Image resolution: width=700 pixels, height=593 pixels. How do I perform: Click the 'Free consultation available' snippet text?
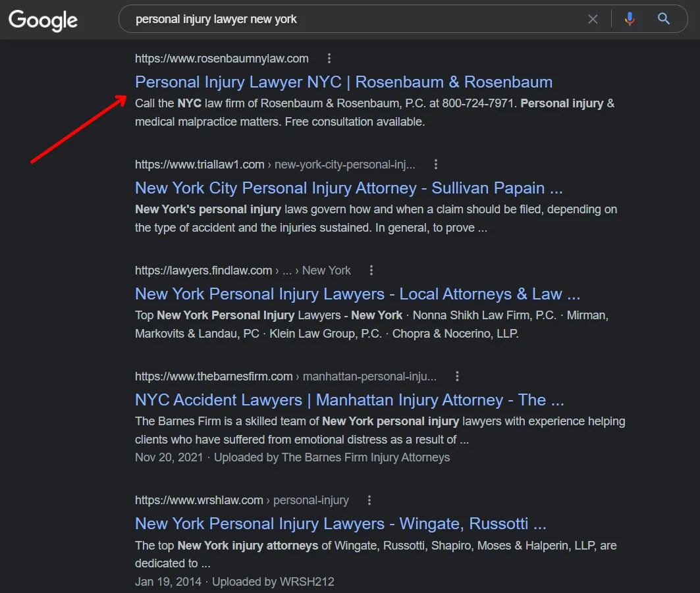click(x=355, y=122)
